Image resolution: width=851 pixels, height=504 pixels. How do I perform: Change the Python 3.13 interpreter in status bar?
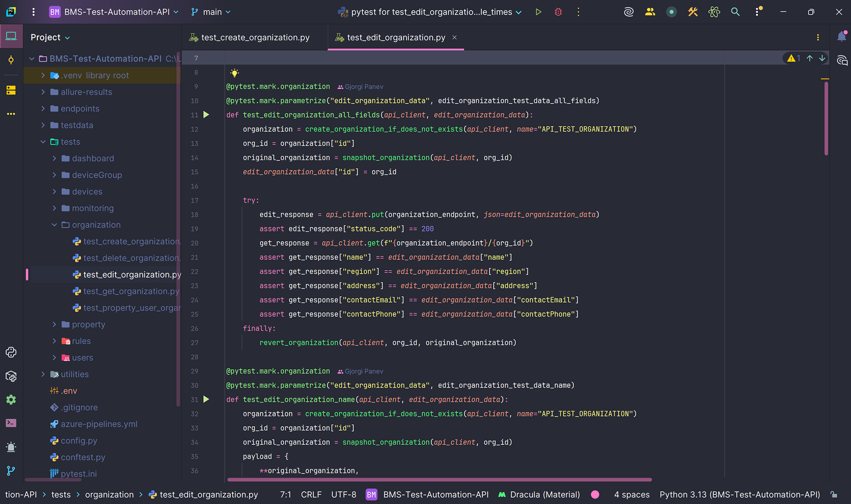[x=739, y=494]
